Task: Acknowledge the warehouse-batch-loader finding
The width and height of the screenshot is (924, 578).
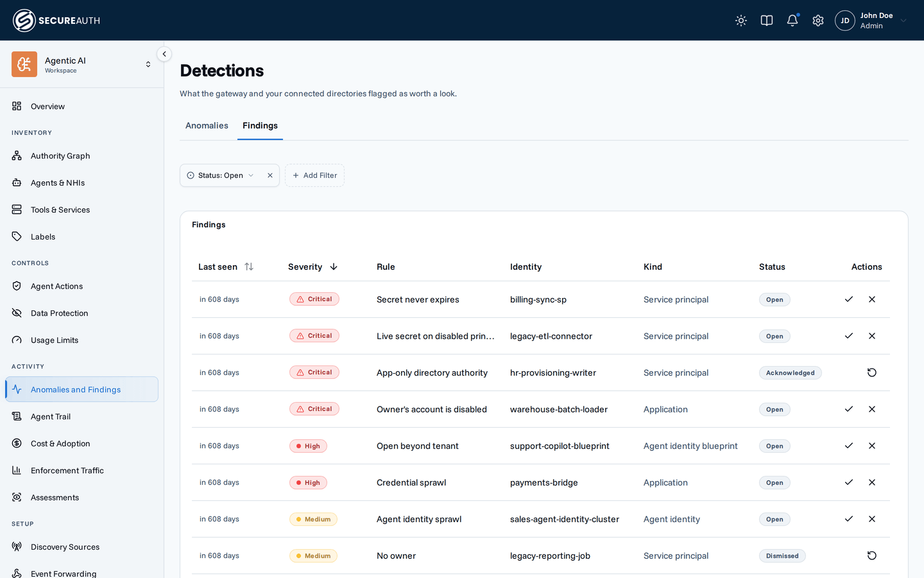Action: point(849,409)
